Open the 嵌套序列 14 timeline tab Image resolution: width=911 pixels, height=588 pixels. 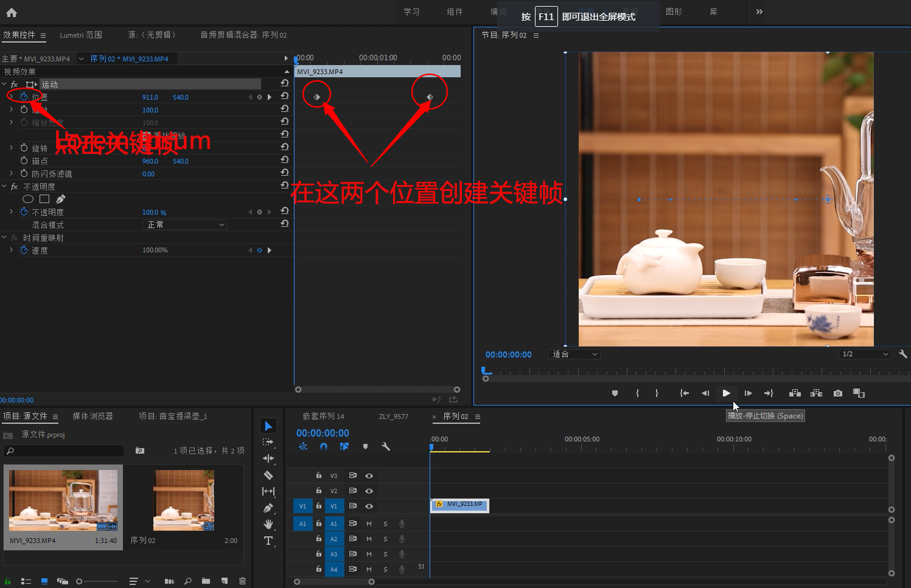(324, 417)
